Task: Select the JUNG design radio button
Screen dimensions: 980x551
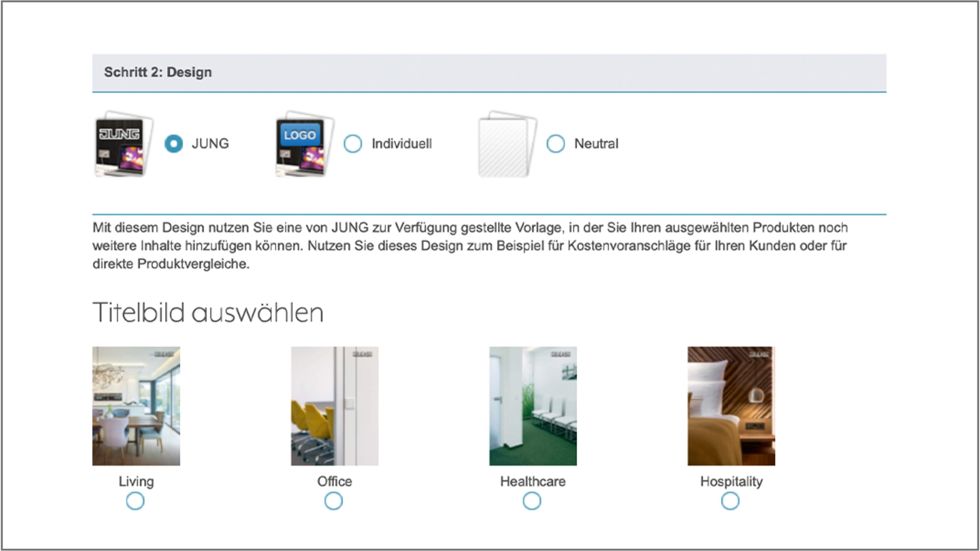Action: click(x=174, y=144)
